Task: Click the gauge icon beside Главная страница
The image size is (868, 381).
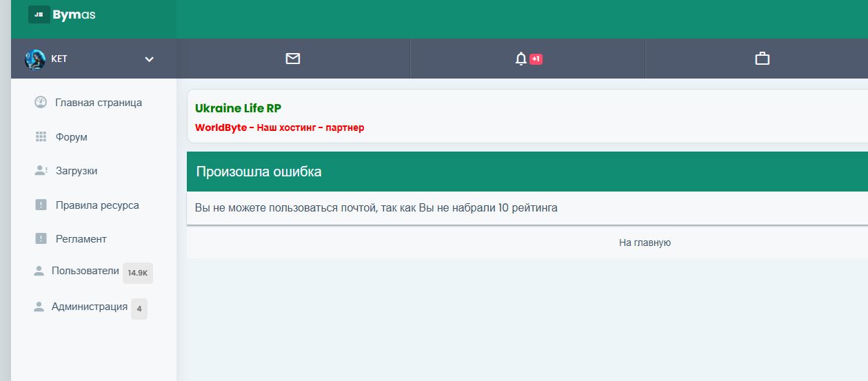Action: (41, 102)
